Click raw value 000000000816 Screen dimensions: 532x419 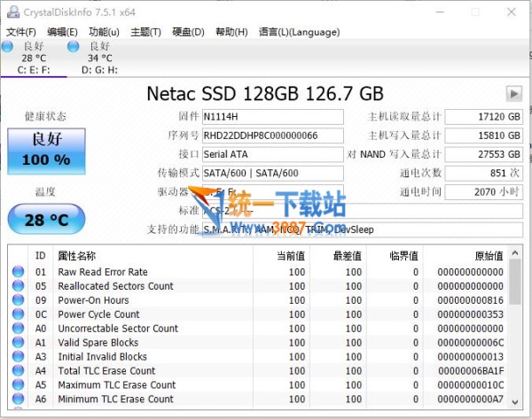(470, 300)
